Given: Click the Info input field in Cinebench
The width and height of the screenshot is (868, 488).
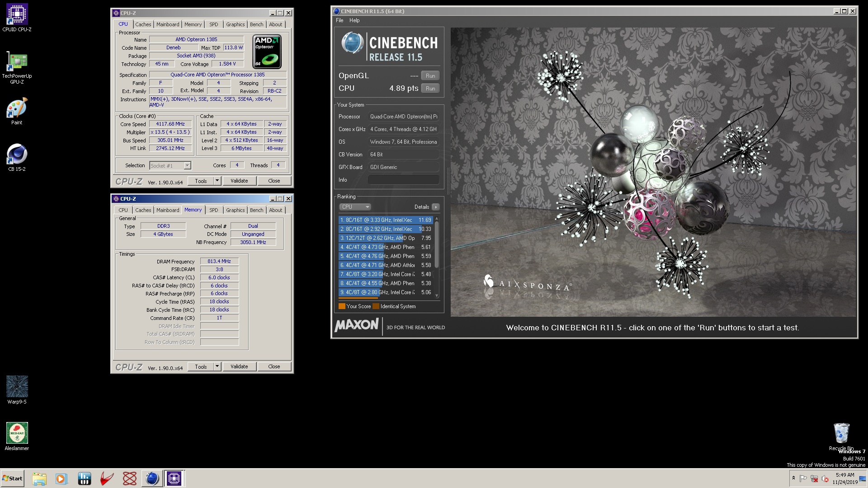Looking at the screenshot, I should click(x=404, y=180).
